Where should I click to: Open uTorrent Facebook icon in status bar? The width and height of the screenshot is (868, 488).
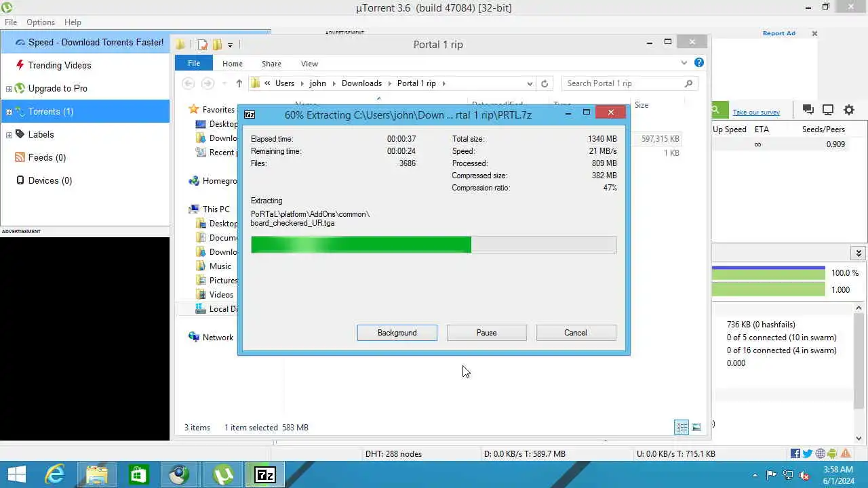click(795, 454)
